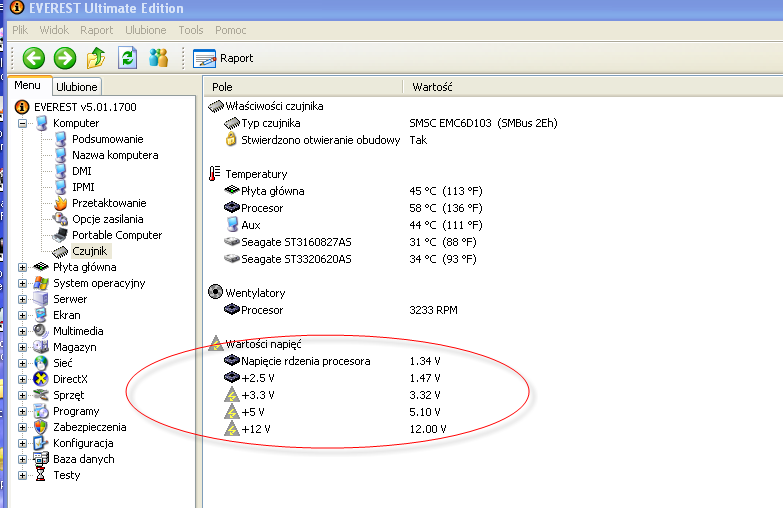
Task: Select EVEREST v5.01.1700 root item
Action: point(85,107)
